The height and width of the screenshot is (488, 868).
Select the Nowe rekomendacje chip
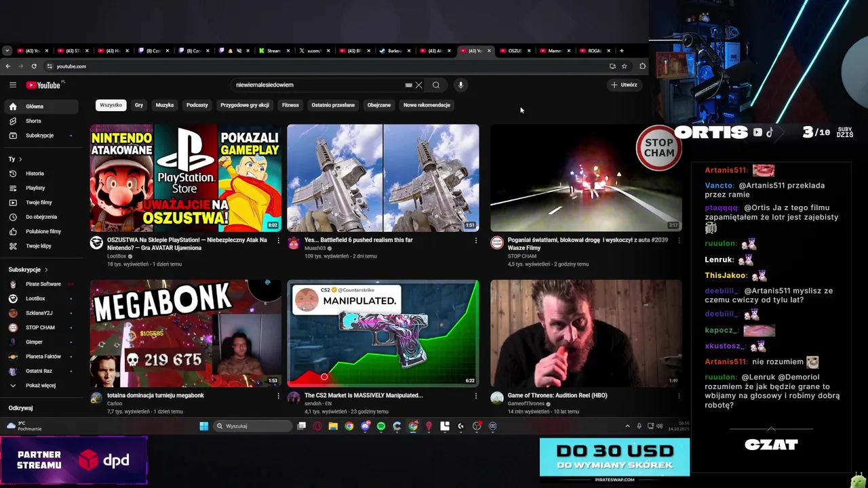click(427, 105)
